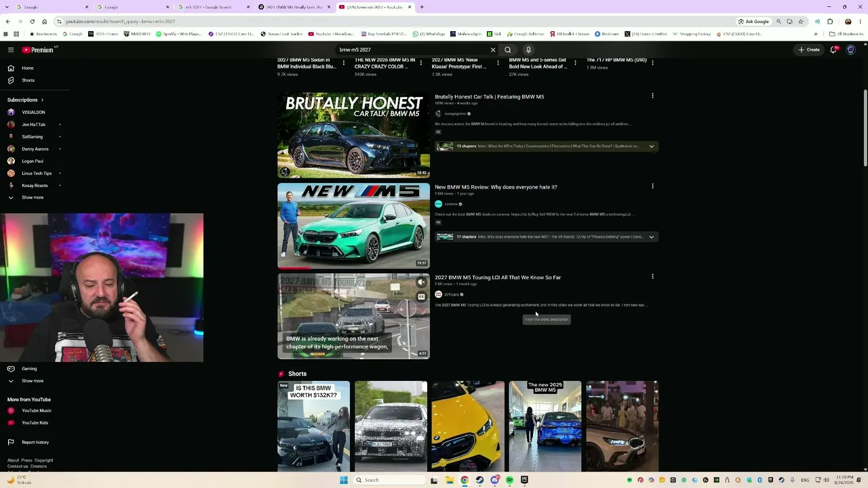868x488 pixels.
Task: Open the All Bookmarks folder
Action: (x=846, y=34)
